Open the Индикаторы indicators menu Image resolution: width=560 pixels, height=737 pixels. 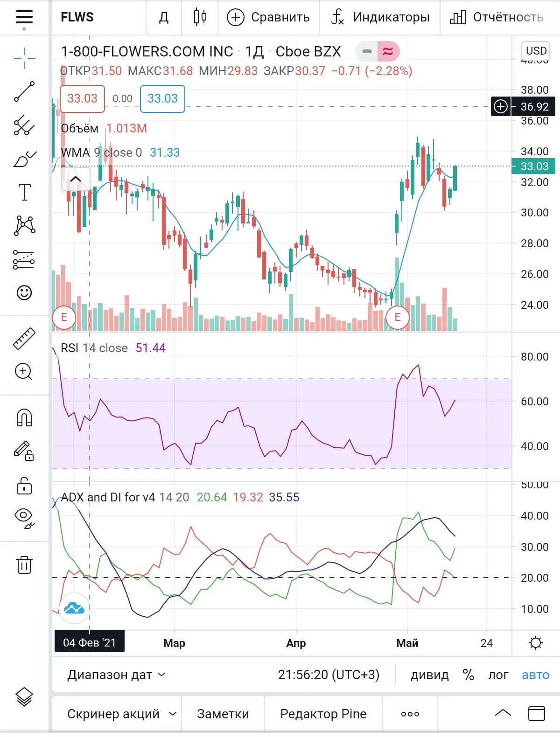[x=380, y=17]
